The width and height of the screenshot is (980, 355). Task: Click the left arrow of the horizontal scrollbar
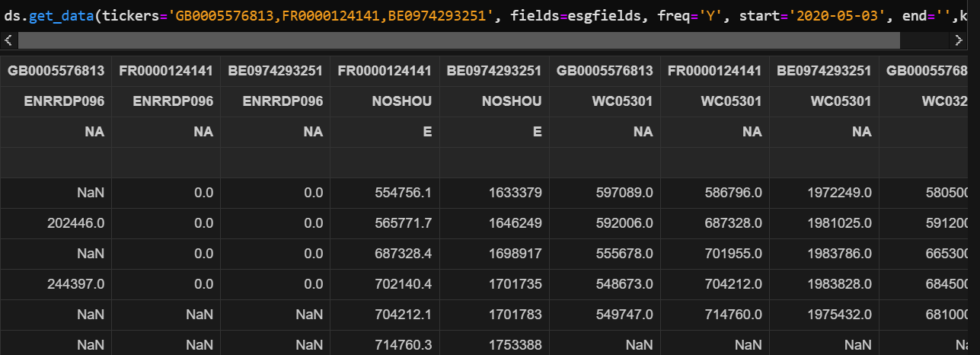[7, 39]
